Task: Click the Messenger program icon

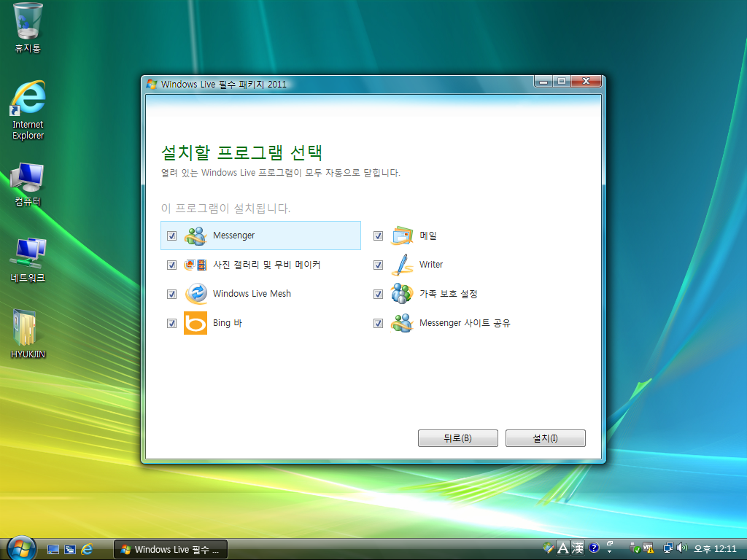Action: point(196,236)
